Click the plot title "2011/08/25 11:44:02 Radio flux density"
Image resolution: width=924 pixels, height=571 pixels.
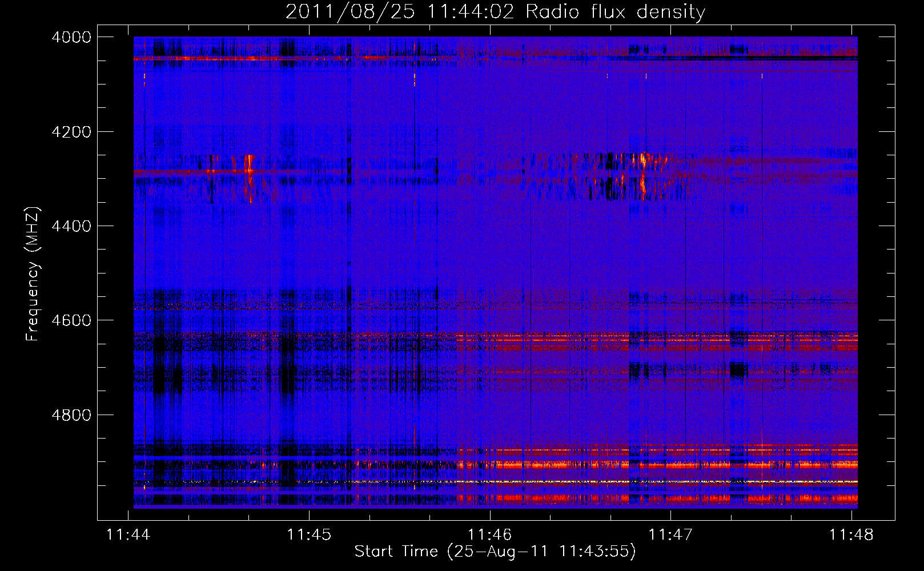(x=495, y=12)
